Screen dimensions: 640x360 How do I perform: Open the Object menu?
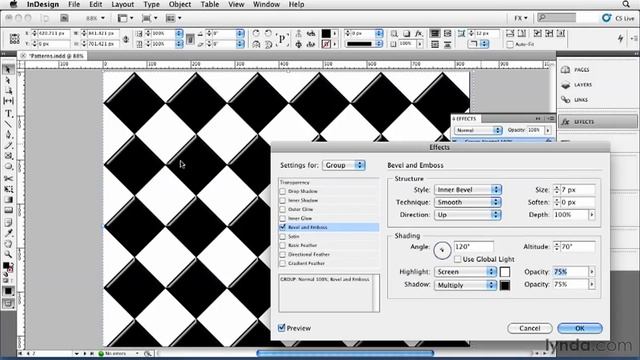click(180, 4)
